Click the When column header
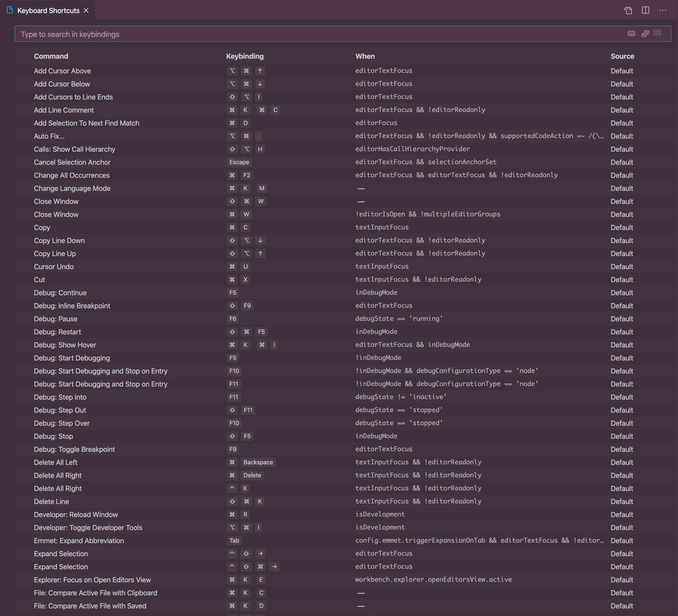Screen dimensions: 678x616 [x=365, y=56]
